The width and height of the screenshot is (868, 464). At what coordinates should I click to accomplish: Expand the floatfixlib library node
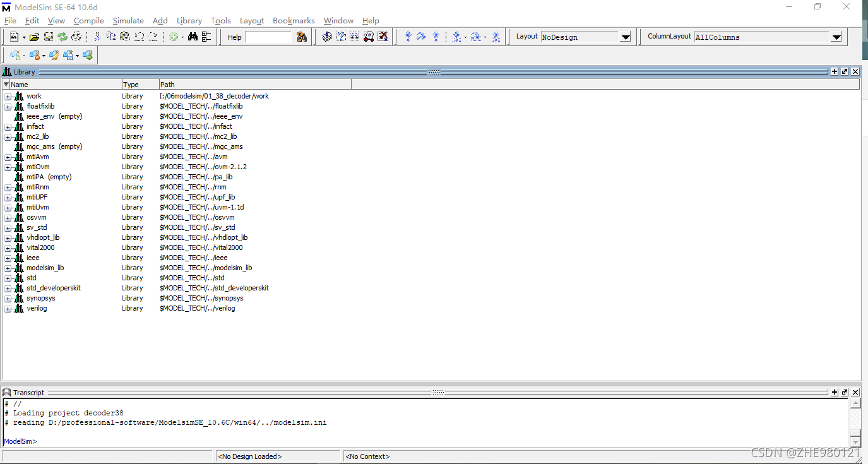[8, 107]
